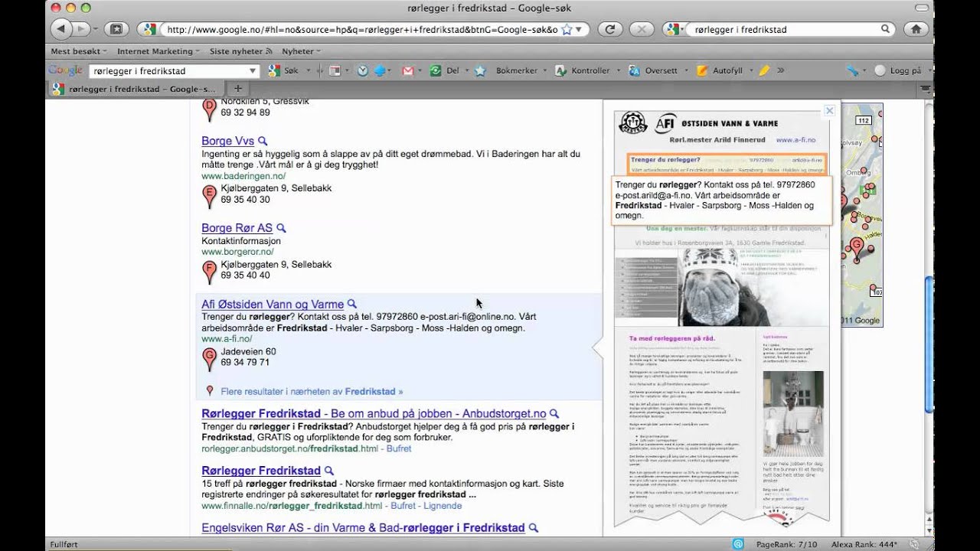Click the clock icon in Google toolbar
The width and height of the screenshot is (980, 551).
click(363, 70)
